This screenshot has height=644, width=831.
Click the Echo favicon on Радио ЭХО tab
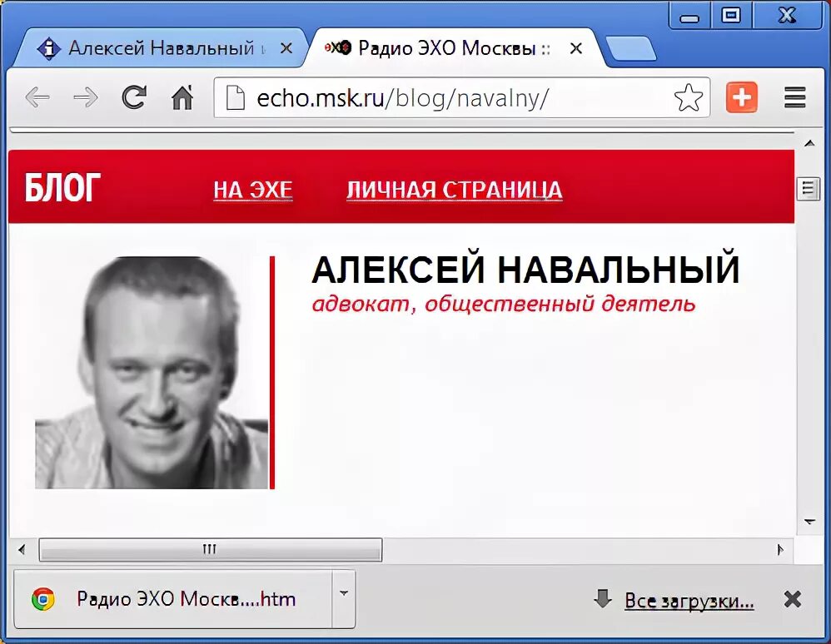[x=338, y=47]
